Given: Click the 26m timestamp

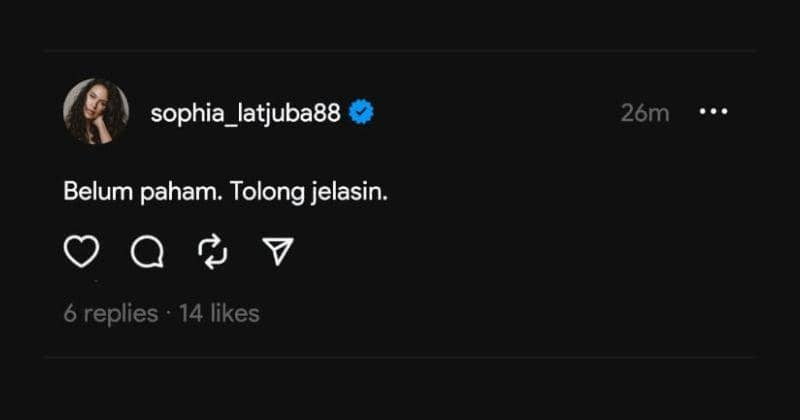Looking at the screenshot, I should coord(644,113).
